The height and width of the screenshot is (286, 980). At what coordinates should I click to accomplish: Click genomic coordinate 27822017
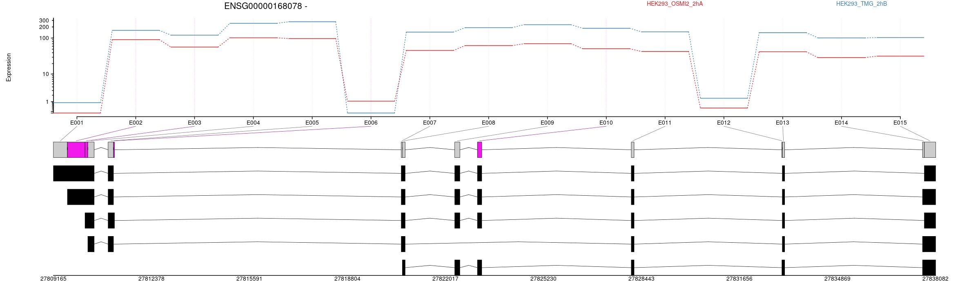445,279
